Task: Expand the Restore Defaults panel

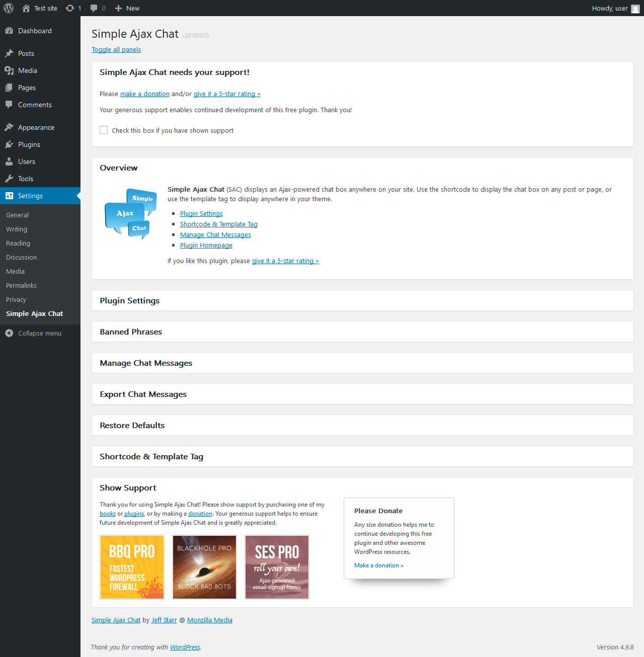Action: point(362,425)
